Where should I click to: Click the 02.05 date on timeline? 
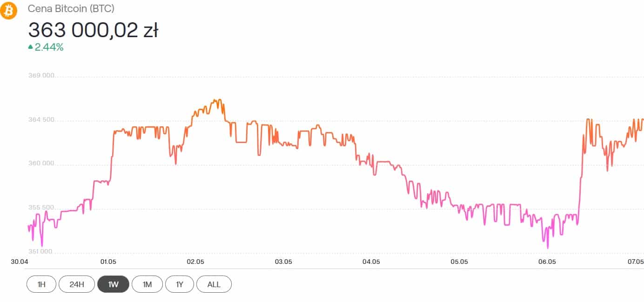pyautogui.click(x=195, y=262)
